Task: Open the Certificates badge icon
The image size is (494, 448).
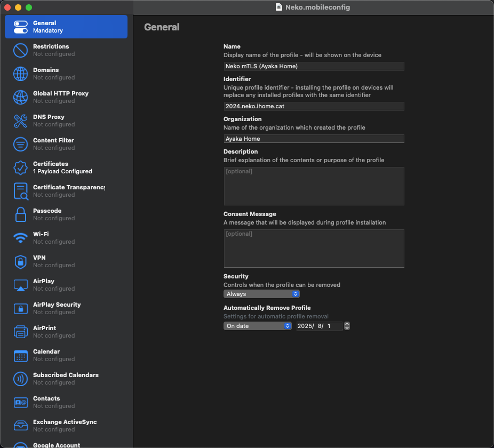Action: tap(20, 167)
